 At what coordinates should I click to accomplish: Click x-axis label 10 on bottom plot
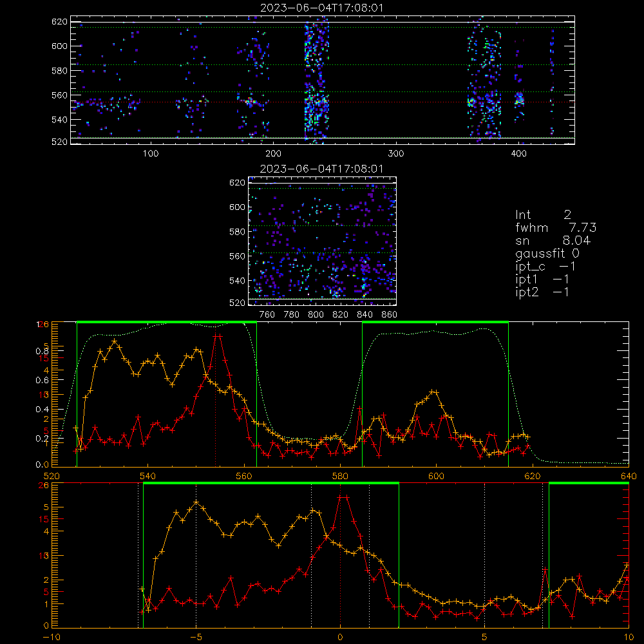pos(629,638)
